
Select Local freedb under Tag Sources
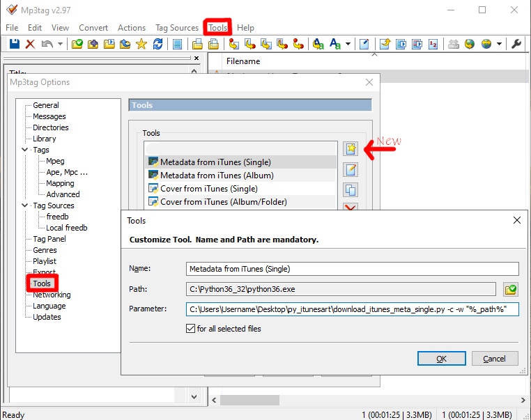click(x=66, y=228)
